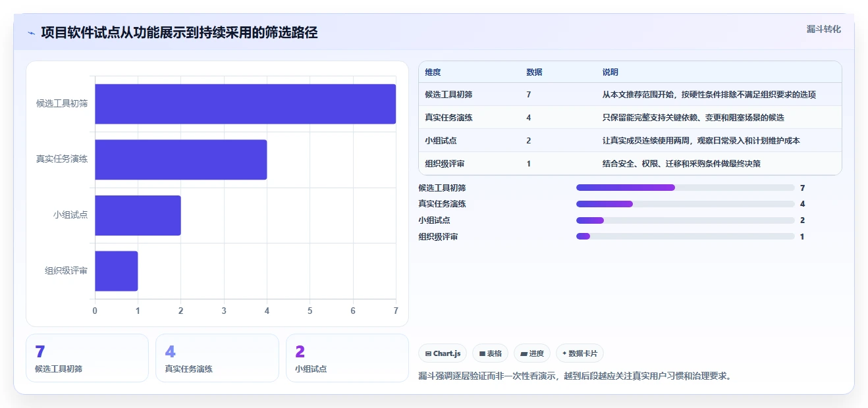
Task: Click the 组织级评审 y-axis label in chart
Action: click(66, 270)
